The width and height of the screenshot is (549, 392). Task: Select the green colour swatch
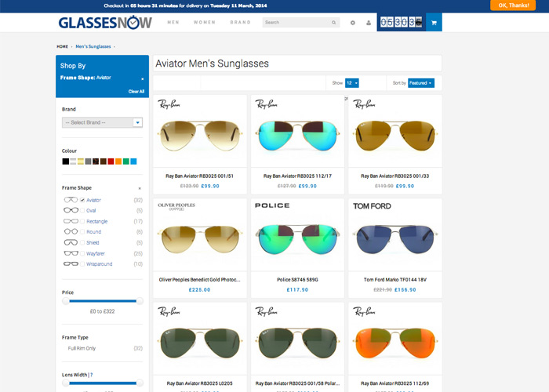126,162
